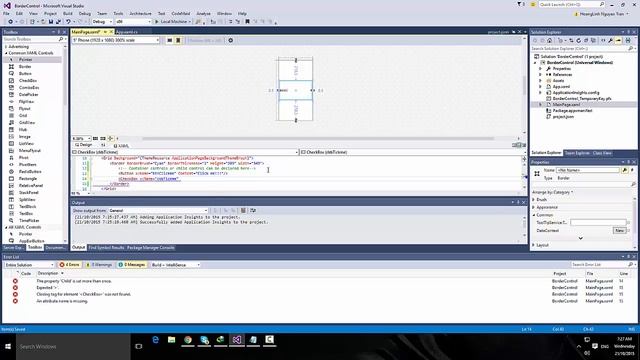Image resolution: width=640 pixels, height=360 pixels.
Task: Open the designer zoom level dropdown
Action: click(x=81, y=139)
